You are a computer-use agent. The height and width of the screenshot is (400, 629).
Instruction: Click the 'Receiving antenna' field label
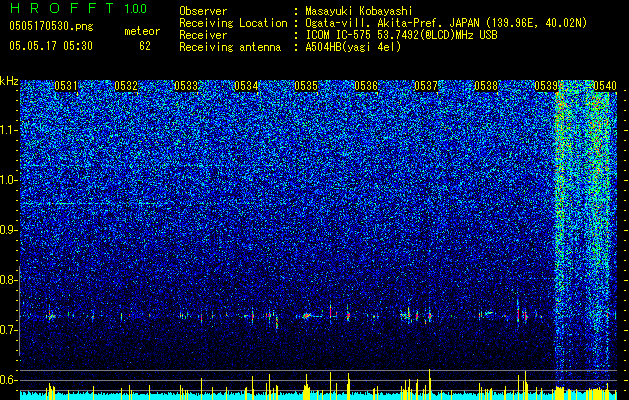click(x=230, y=47)
